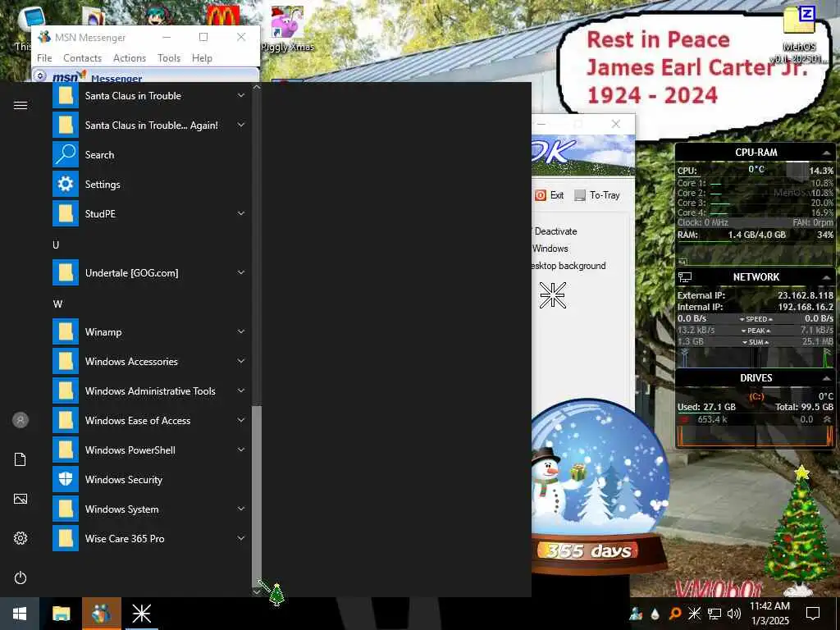This screenshot has height=630, width=840.
Task: Expand the Windows System folder
Action: coord(241,509)
